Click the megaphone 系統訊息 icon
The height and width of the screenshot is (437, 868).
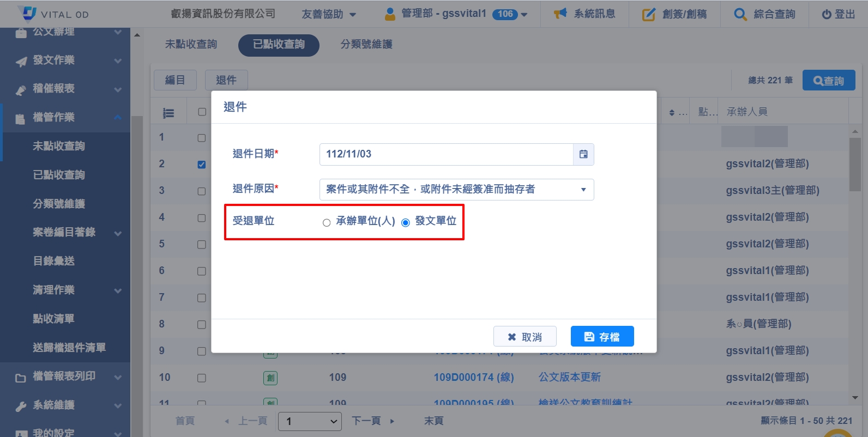[560, 14]
